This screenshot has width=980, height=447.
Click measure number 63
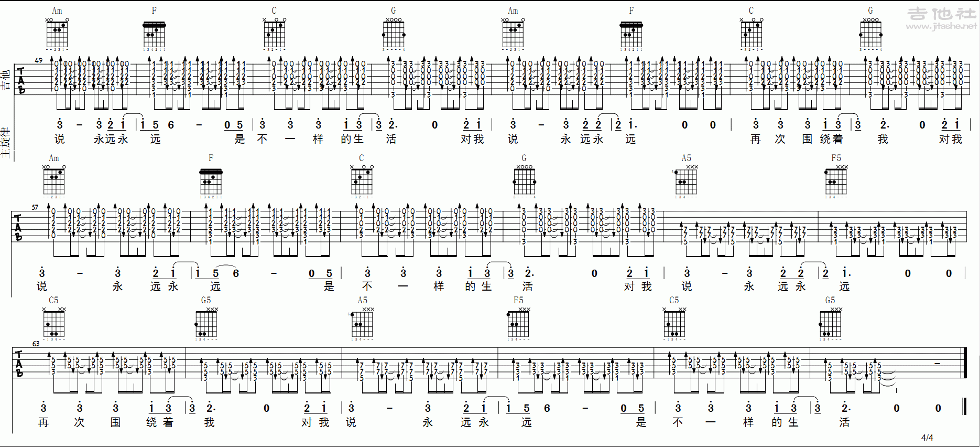coord(36,344)
